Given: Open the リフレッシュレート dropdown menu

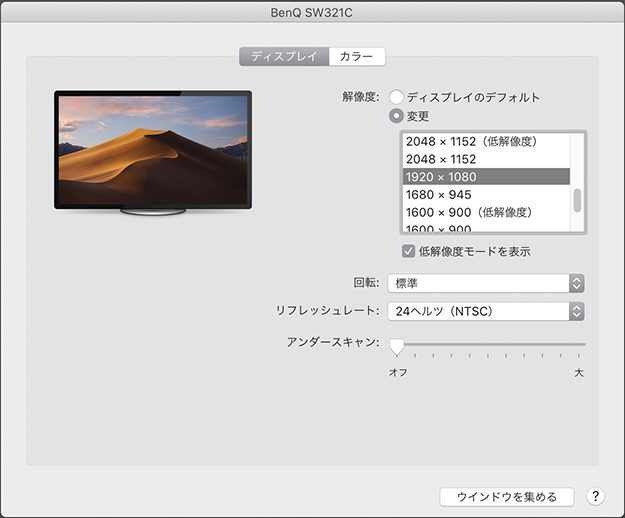Looking at the screenshot, I should coord(486,311).
